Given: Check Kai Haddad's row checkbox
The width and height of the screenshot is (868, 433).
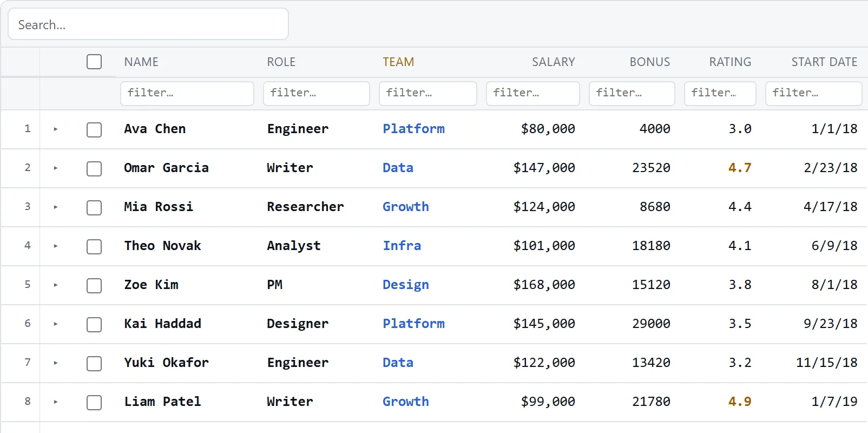Looking at the screenshot, I should pos(94,325).
